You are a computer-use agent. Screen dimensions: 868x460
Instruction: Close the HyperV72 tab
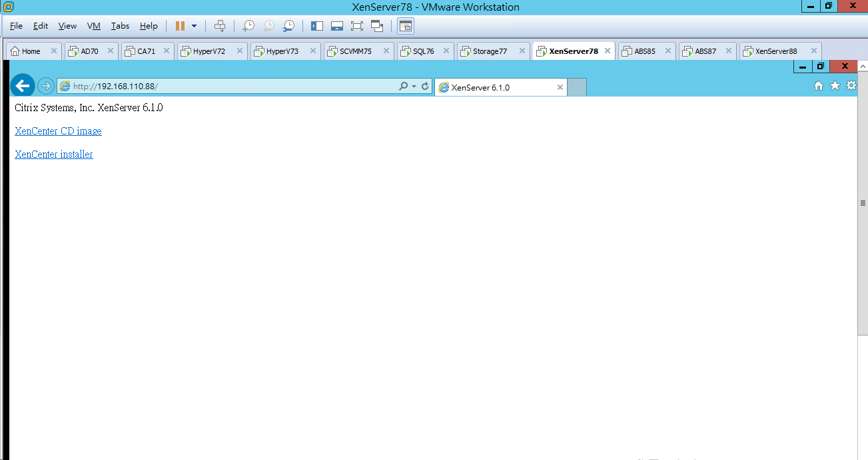point(239,51)
